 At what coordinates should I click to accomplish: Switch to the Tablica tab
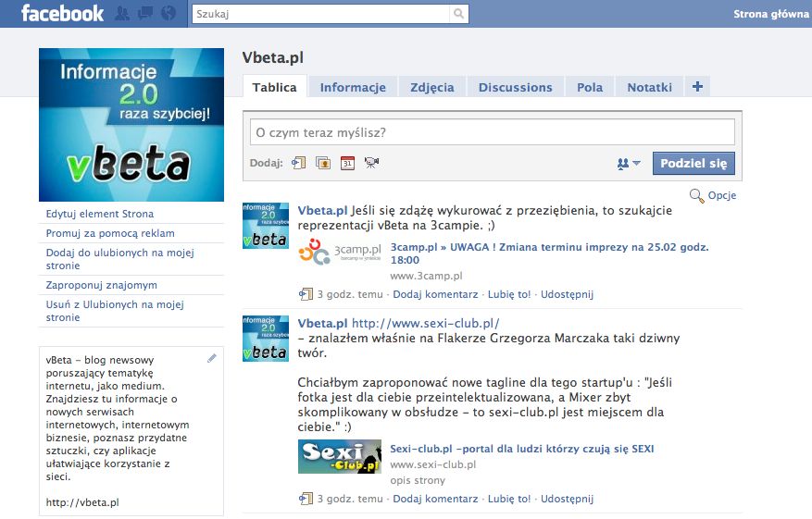(274, 87)
